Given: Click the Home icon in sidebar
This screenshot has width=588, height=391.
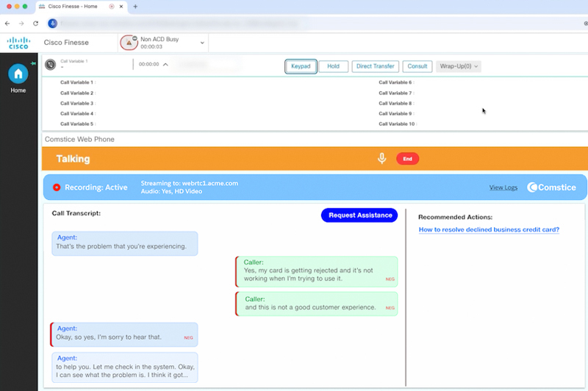Looking at the screenshot, I should [18, 73].
